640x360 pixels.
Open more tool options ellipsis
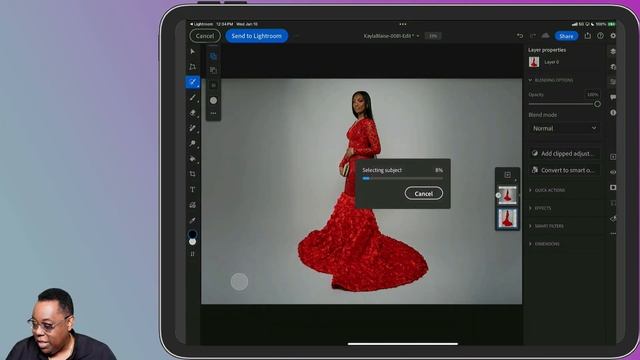click(x=213, y=113)
